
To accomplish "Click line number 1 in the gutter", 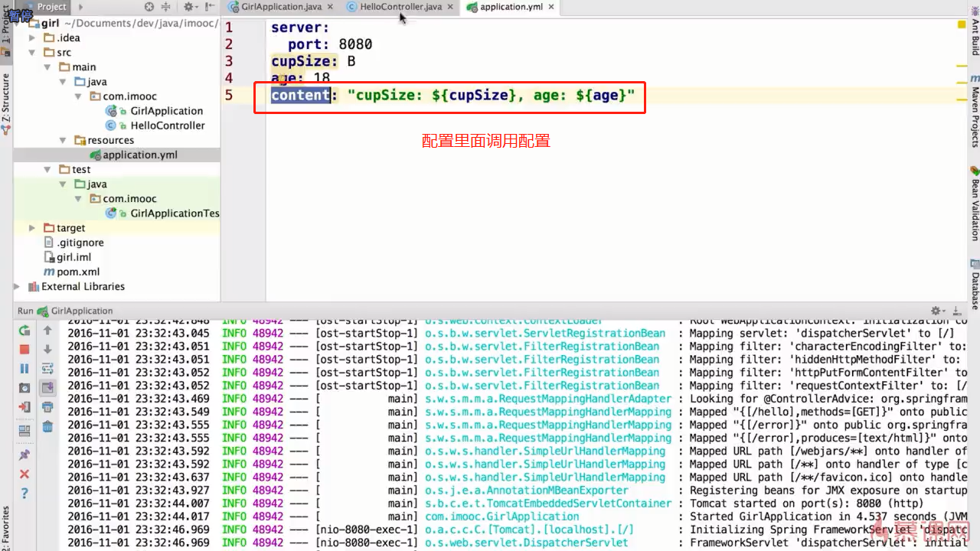I will (229, 28).
